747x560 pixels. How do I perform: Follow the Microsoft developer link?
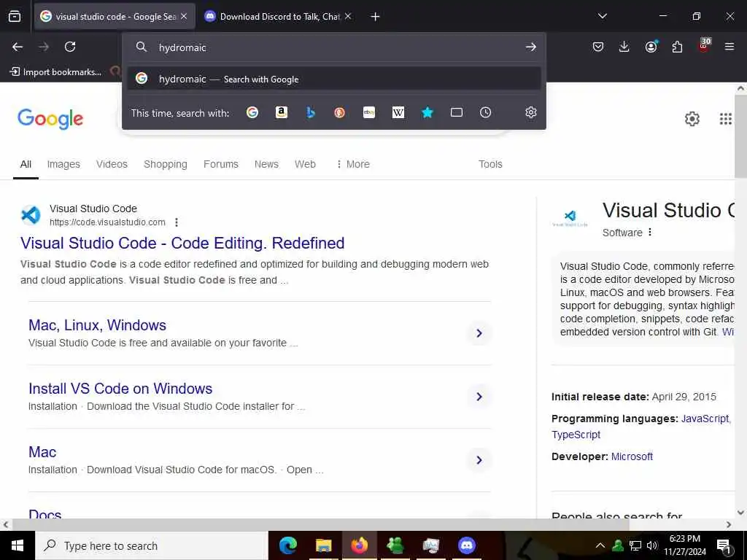tap(632, 456)
